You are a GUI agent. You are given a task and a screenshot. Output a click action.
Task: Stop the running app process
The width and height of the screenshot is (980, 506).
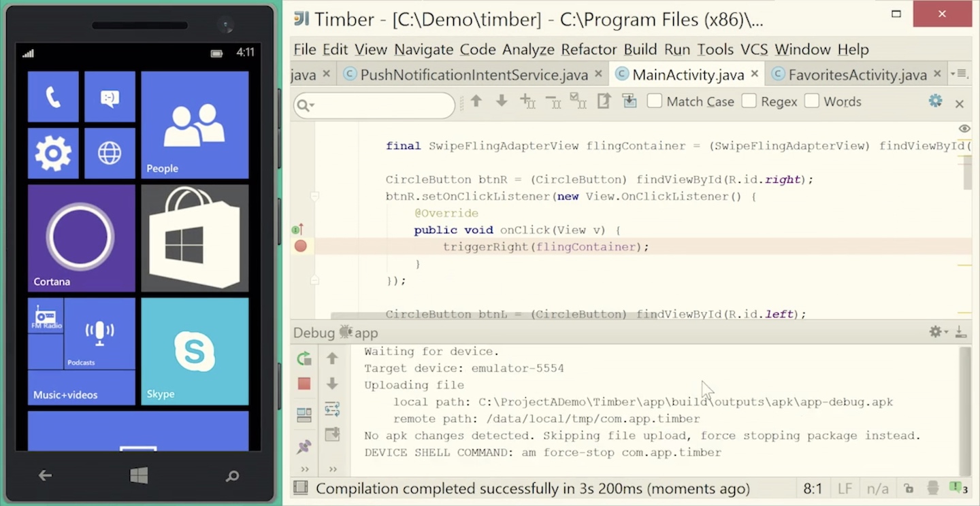(304, 384)
